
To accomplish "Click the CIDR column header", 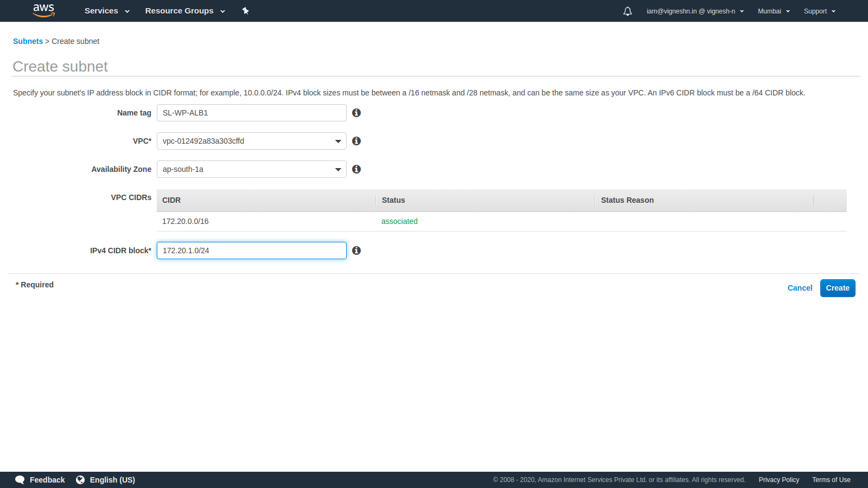I will click(266, 200).
